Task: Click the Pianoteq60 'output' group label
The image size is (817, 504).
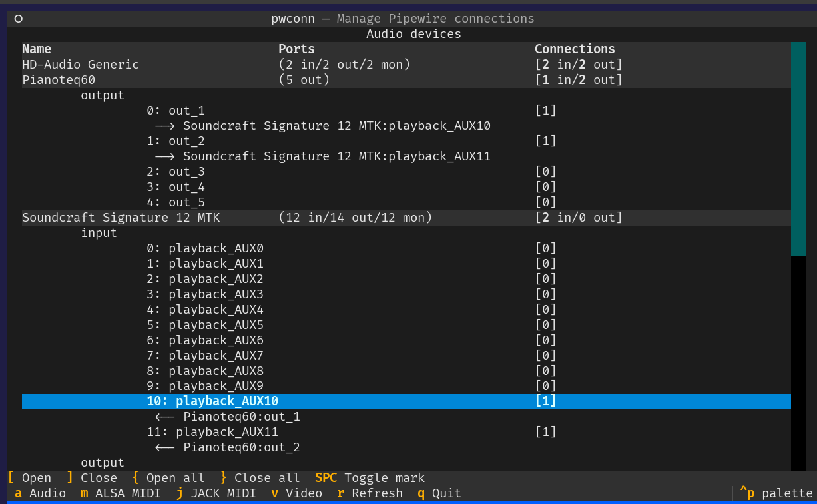Action: (103, 95)
